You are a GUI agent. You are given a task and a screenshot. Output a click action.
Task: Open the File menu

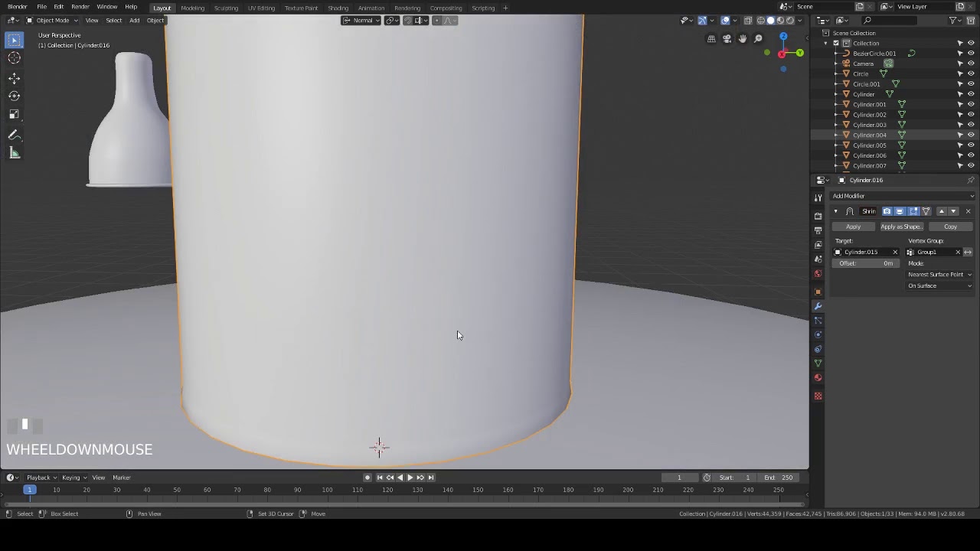tap(42, 7)
